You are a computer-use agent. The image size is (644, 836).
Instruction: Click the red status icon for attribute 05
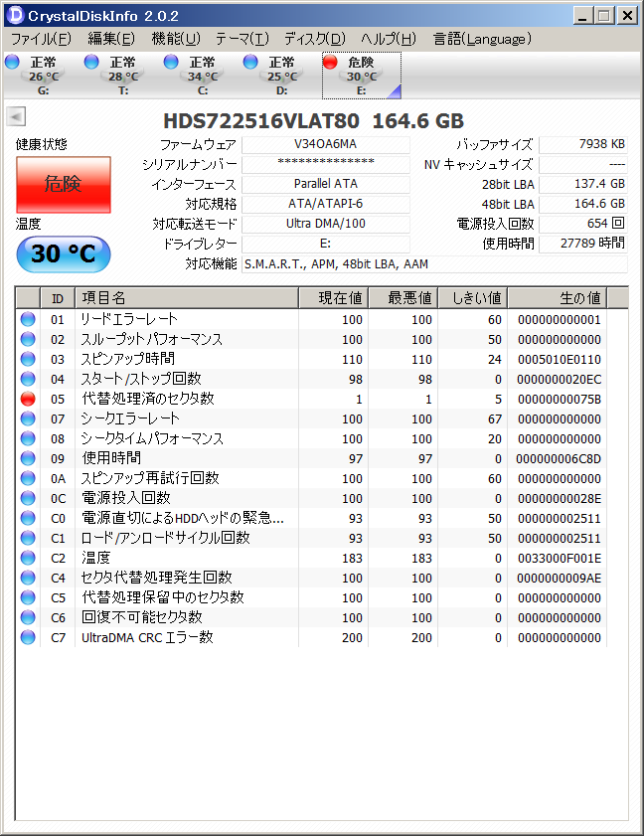(x=28, y=399)
